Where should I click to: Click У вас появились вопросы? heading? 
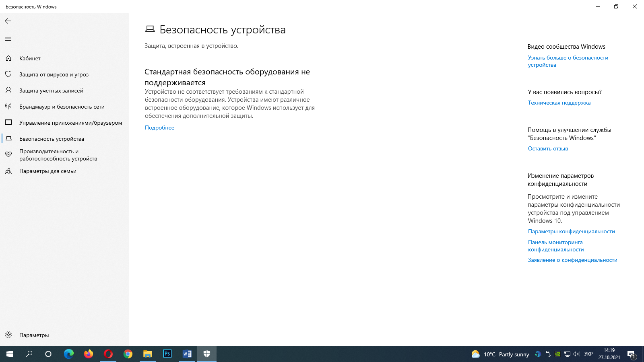coord(565,92)
